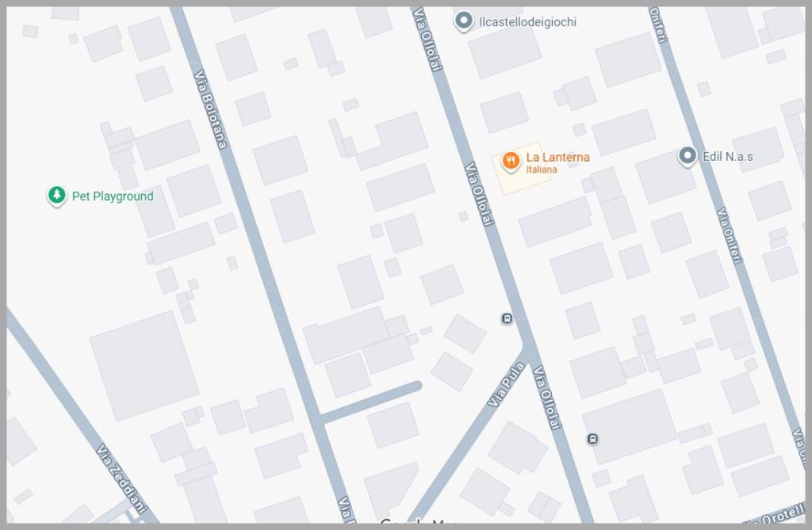The height and width of the screenshot is (530, 812).
Task: Click the Edil N.a.s location pin
Action: [x=688, y=156]
